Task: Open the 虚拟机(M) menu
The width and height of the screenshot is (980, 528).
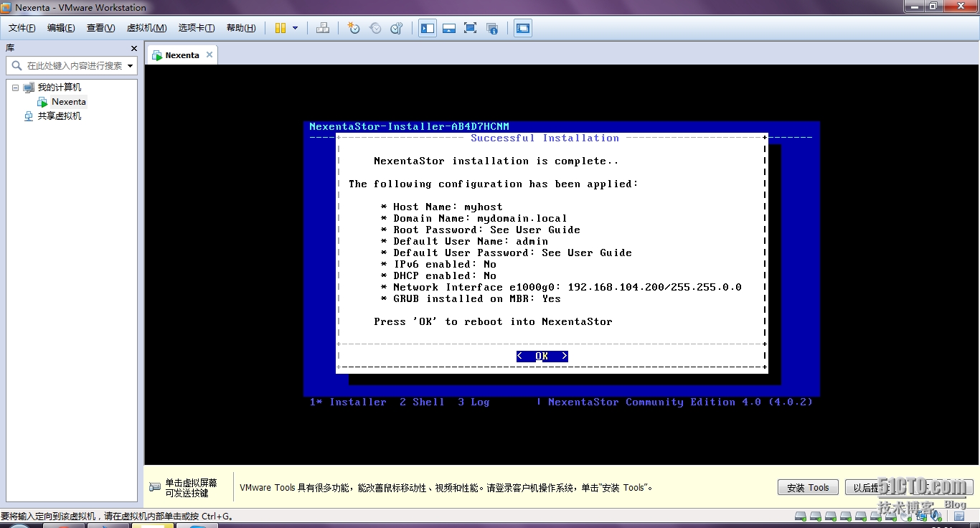Action: pos(146,28)
